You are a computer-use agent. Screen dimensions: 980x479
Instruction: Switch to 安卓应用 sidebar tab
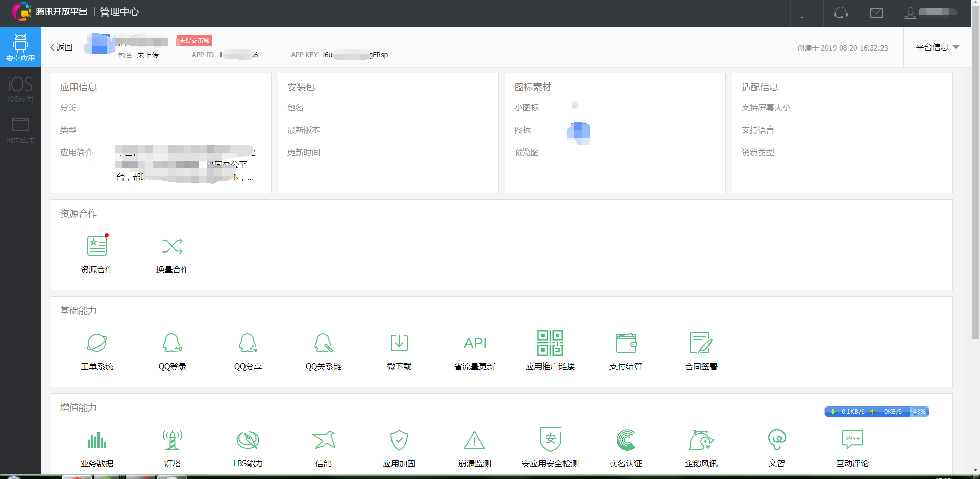tap(20, 47)
